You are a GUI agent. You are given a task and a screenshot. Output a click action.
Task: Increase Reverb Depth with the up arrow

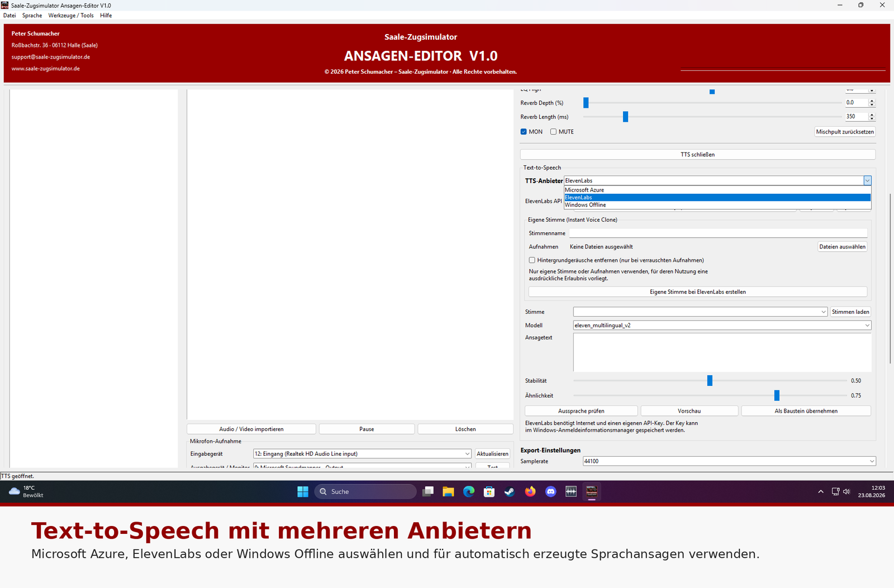click(872, 101)
